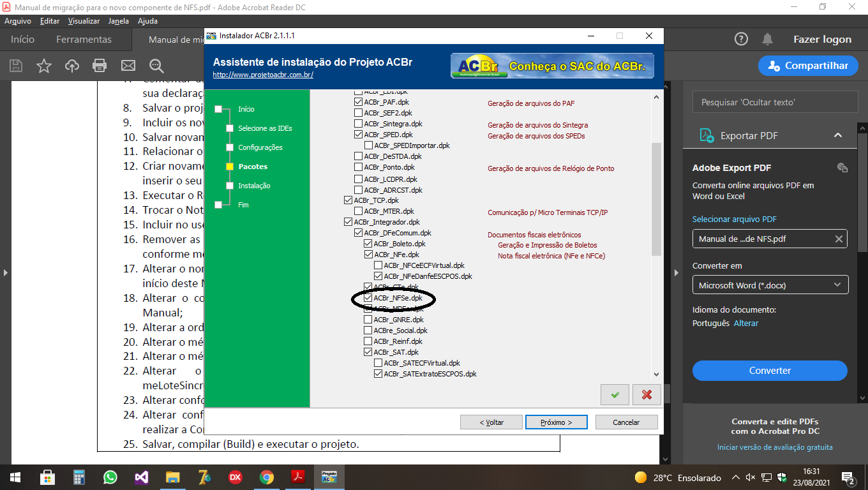Click the email envelope icon in Acrobat toolbar
868x490 pixels.
pyautogui.click(x=128, y=66)
